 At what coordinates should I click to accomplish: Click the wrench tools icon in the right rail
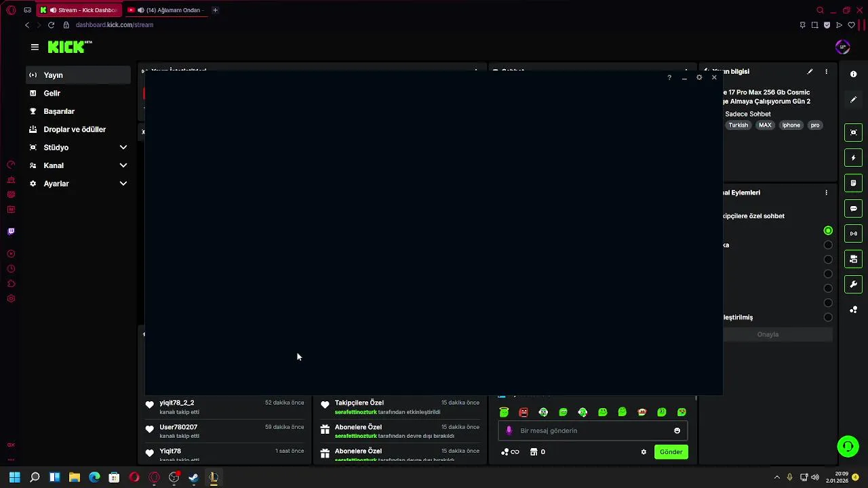[x=854, y=284]
